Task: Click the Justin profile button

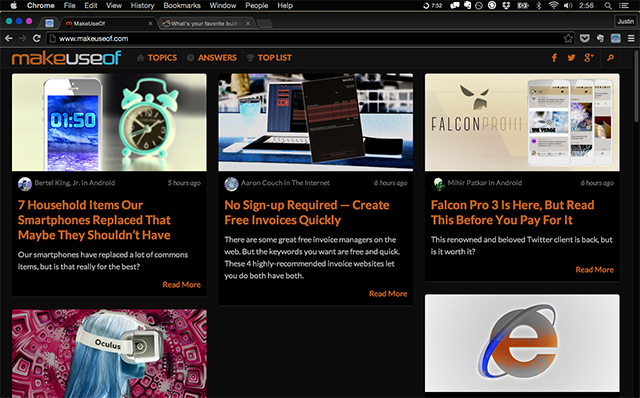Action: (625, 21)
